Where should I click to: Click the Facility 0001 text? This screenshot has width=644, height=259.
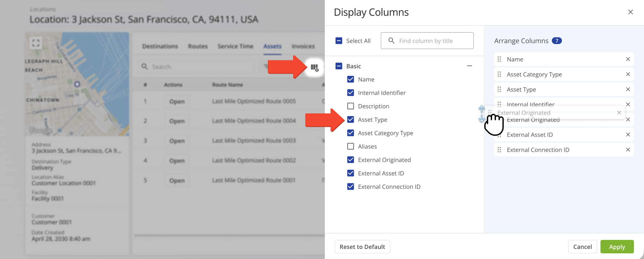pos(47,198)
